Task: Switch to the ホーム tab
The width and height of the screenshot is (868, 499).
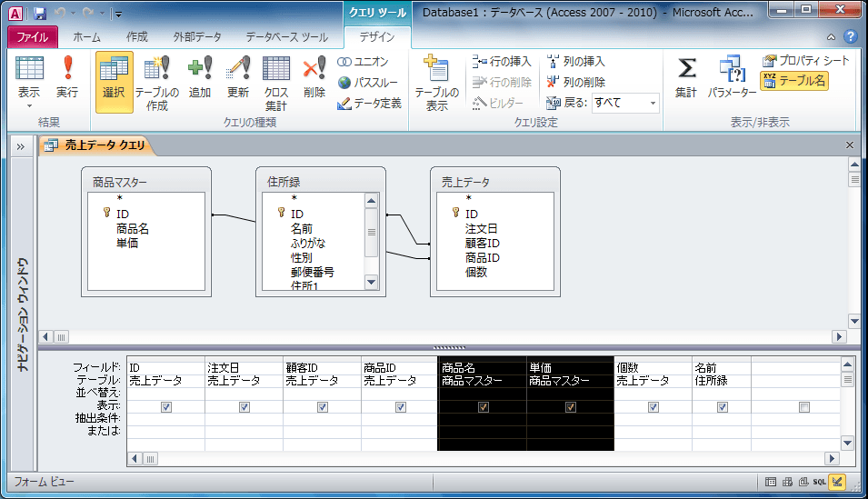Action: pos(87,37)
